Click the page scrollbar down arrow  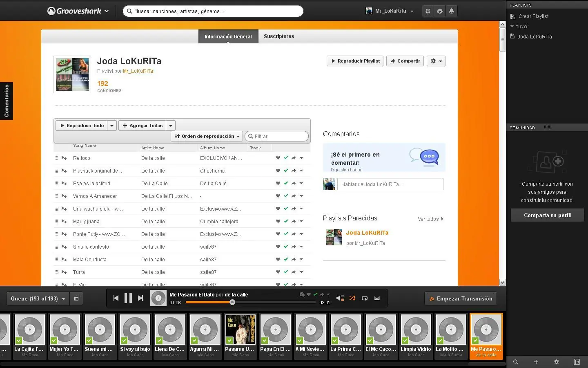(503, 282)
